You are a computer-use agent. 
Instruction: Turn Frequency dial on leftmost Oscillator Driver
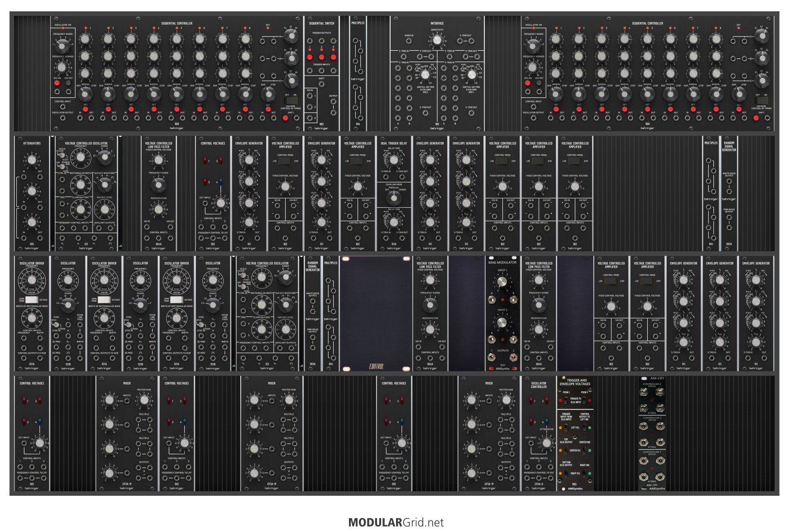click(x=32, y=280)
